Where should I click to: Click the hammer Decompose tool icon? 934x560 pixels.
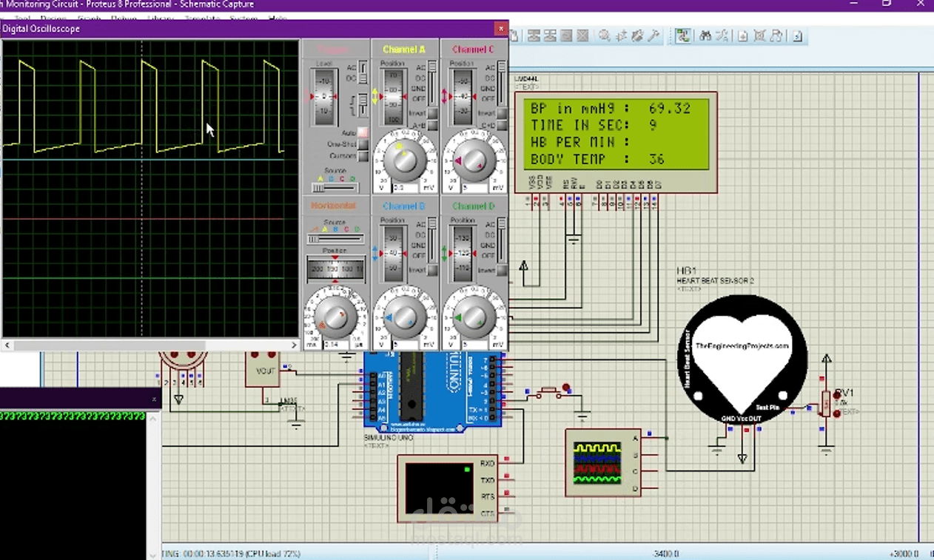pos(654,36)
